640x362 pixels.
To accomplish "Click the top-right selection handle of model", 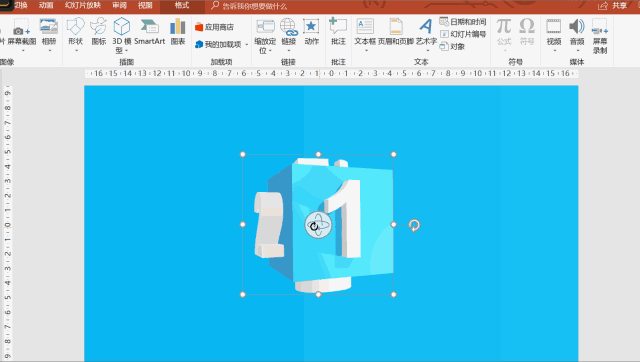I will tap(393, 154).
